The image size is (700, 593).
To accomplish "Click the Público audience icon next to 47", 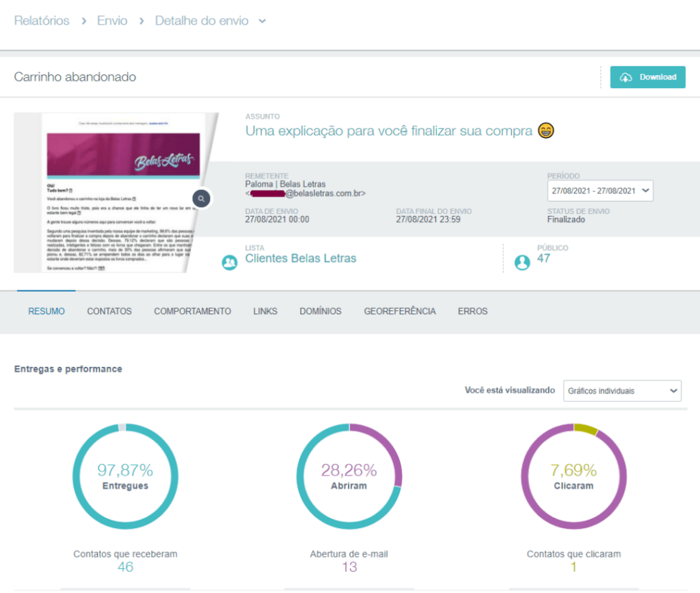I will point(522,262).
